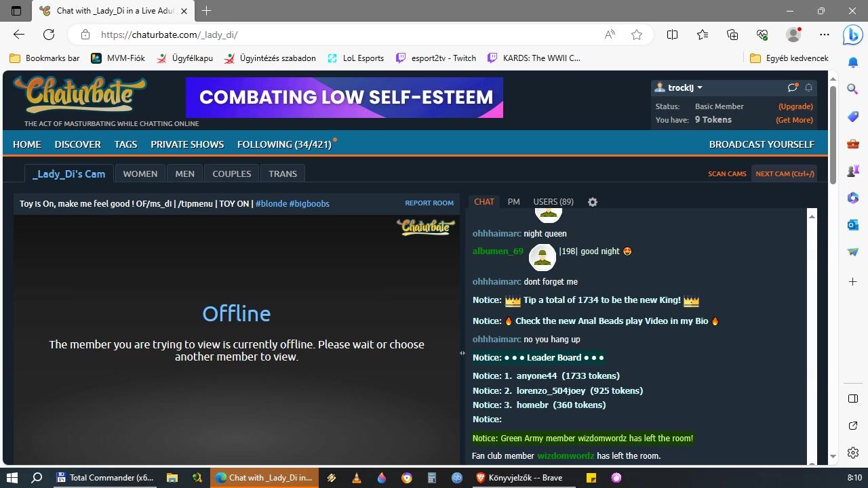Open Edge Settings and more menu
The image size is (868, 488).
[x=825, y=35]
